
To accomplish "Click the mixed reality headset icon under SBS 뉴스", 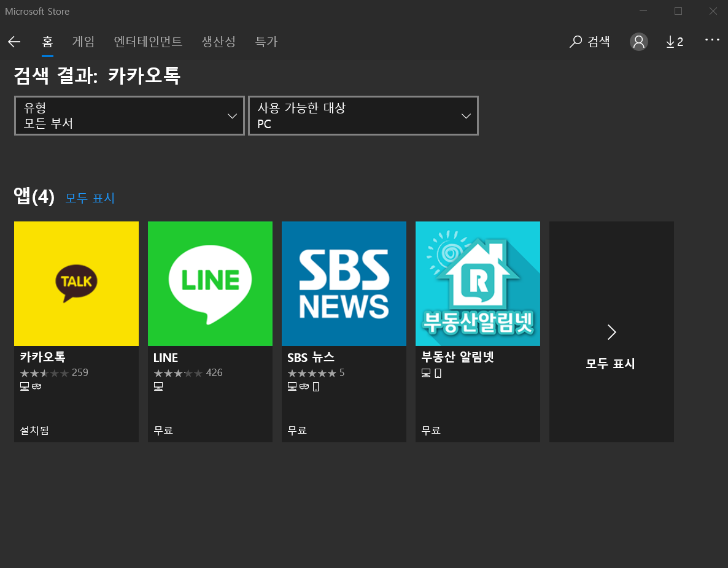I will 304,386.
